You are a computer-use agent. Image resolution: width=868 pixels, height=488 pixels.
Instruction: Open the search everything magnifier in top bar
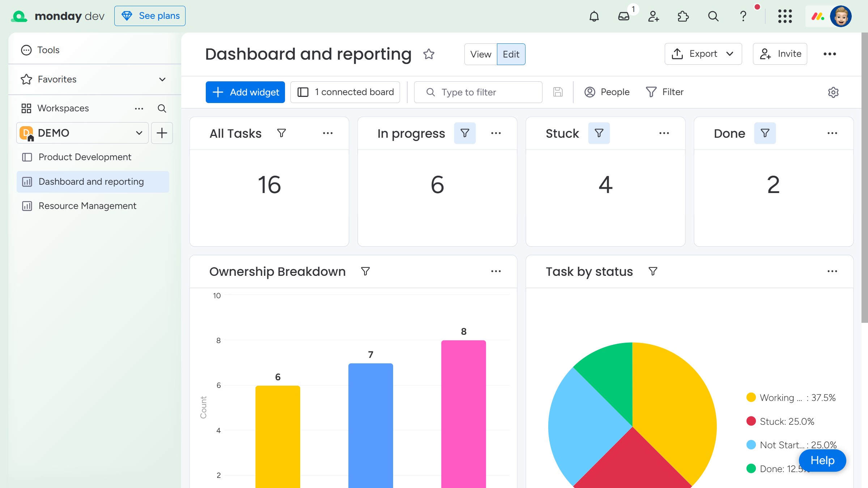tap(713, 16)
